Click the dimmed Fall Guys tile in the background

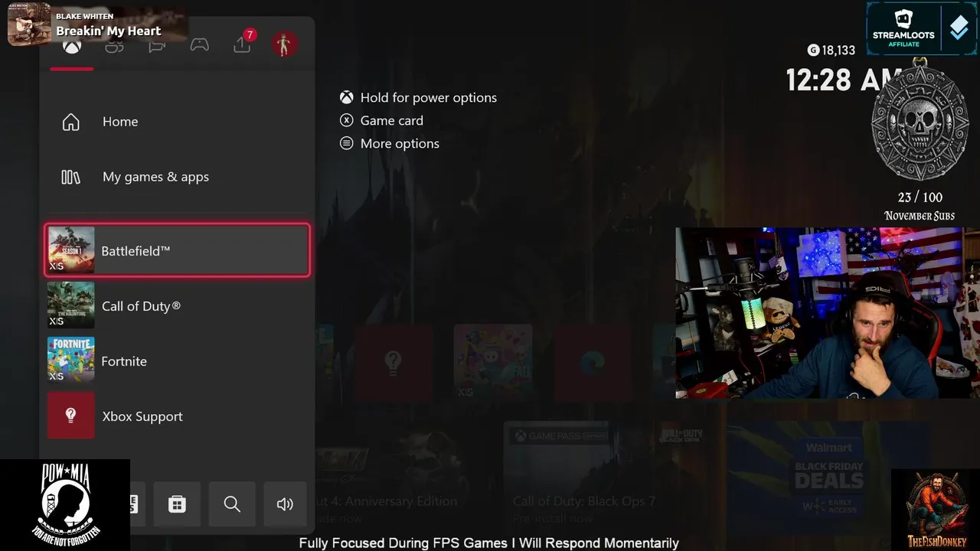click(x=493, y=362)
